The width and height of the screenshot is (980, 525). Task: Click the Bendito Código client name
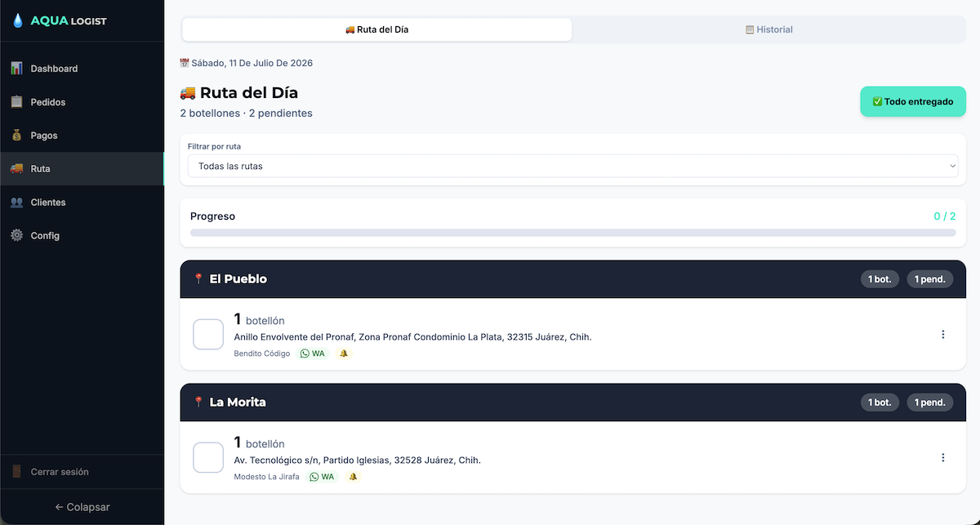point(261,354)
